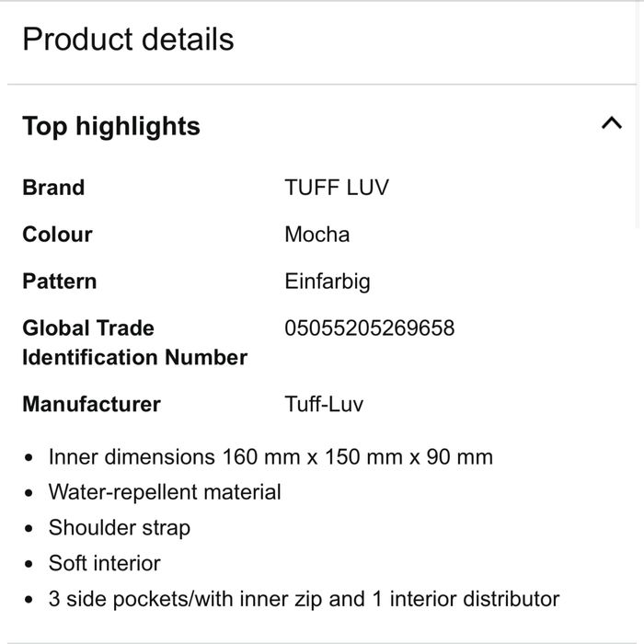Select the Tuff-Luv manufacturer value
644x644 pixels.
pyautogui.click(x=324, y=404)
